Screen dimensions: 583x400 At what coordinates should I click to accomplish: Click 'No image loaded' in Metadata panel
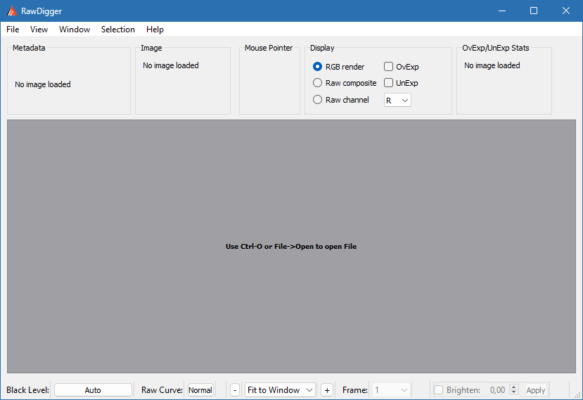(x=43, y=84)
